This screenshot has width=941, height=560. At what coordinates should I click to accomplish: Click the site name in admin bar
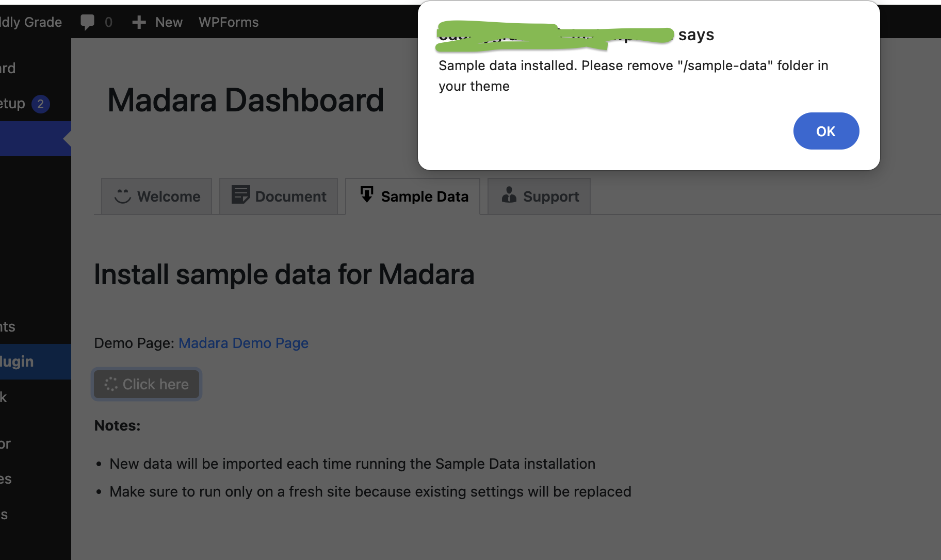pyautogui.click(x=31, y=22)
